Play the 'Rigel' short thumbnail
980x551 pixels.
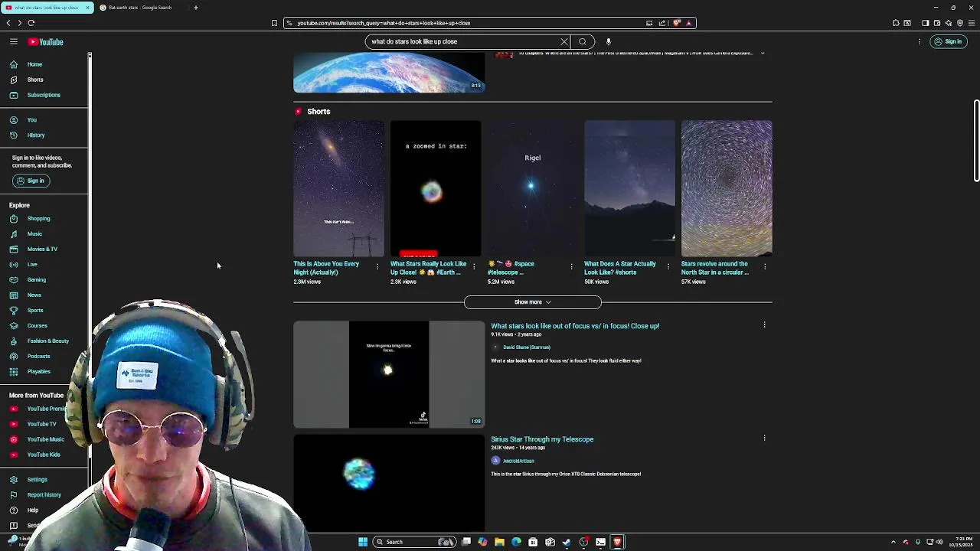tap(533, 188)
